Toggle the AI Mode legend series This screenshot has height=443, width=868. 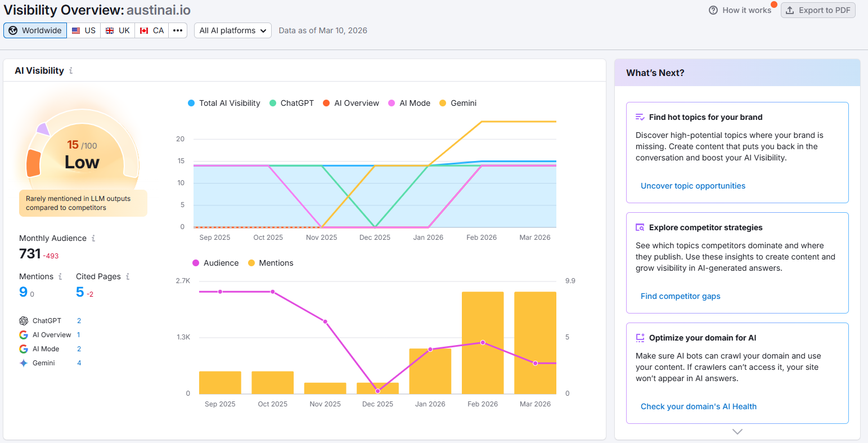pyautogui.click(x=409, y=103)
